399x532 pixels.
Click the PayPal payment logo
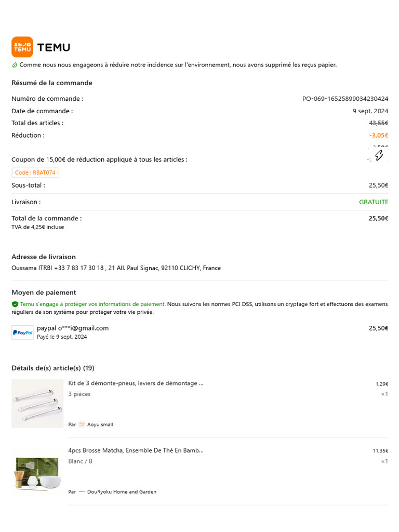22,332
